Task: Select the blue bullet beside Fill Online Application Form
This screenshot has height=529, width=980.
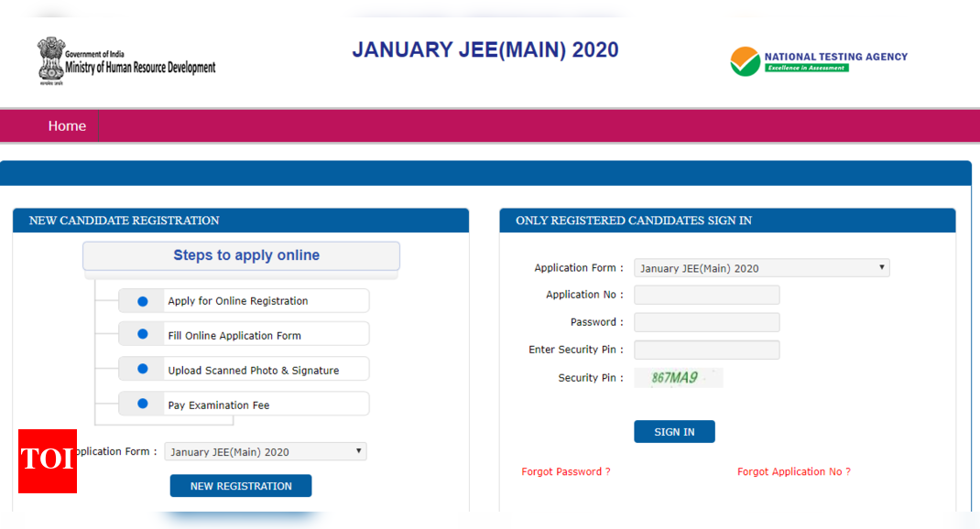Action: (x=143, y=334)
